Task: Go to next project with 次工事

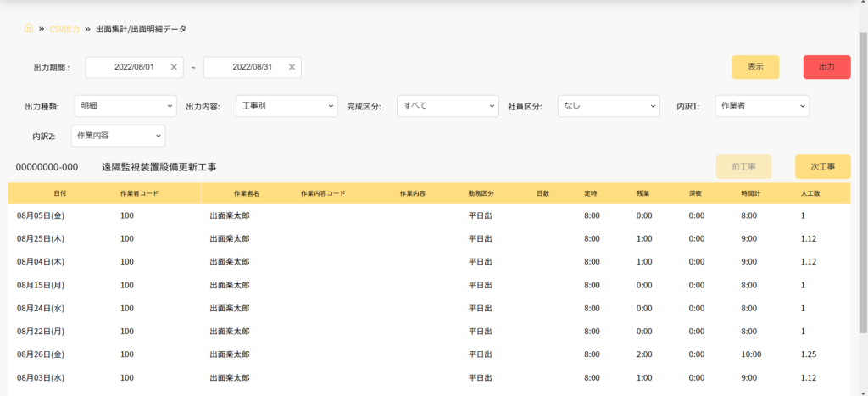Action: click(x=822, y=167)
